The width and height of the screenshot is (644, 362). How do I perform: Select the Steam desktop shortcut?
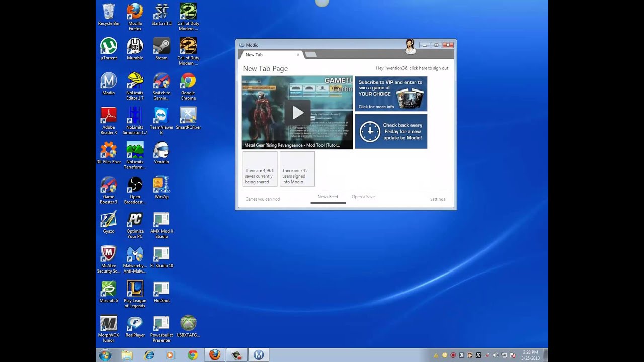click(x=162, y=49)
